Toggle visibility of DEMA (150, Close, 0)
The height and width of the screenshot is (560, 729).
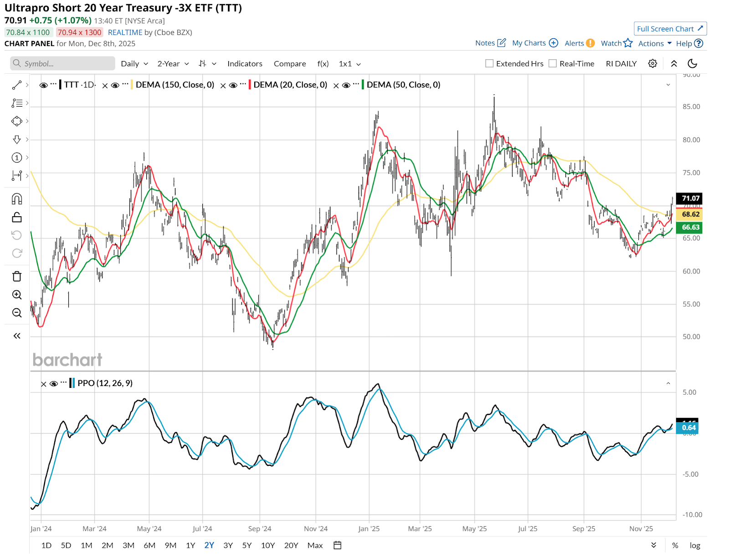pyautogui.click(x=115, y=85)
